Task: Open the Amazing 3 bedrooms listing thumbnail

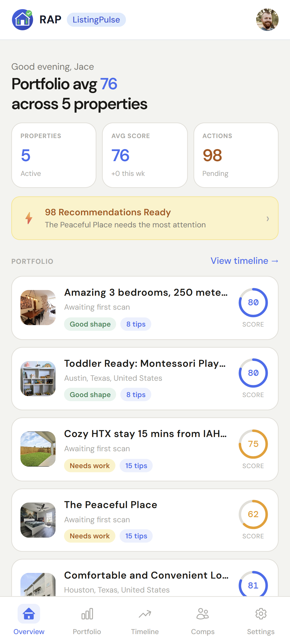Action: tap(38, 308)
